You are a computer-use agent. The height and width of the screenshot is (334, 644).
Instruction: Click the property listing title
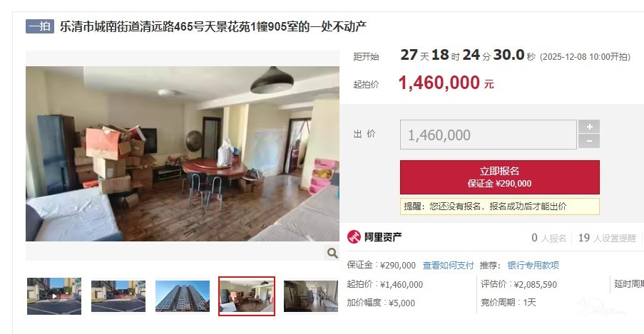[213, 26]
